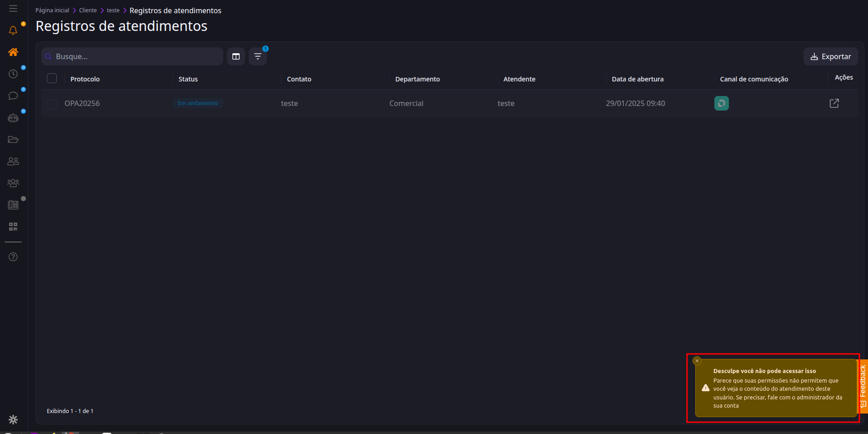The image size is (868, 434).
Task: Open the hamburger menu in sidebar
Action: [x=13, y=9]
